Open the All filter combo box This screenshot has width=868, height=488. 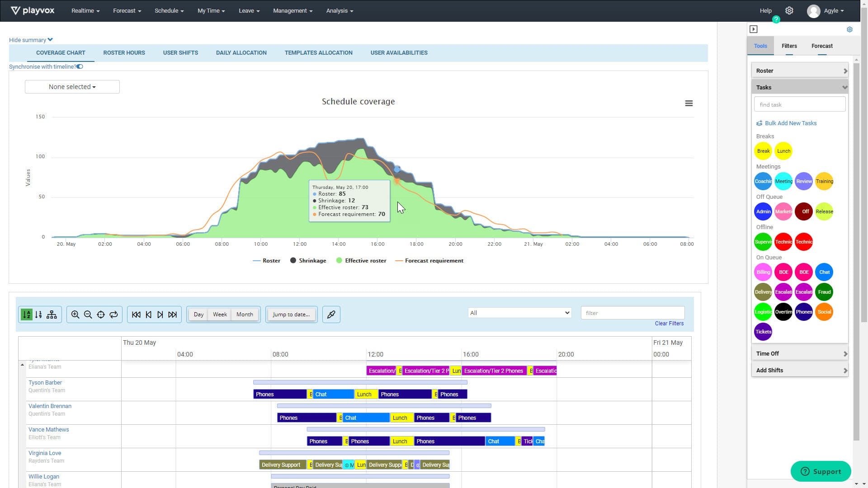pyautogui.click(x=519, y=313)
